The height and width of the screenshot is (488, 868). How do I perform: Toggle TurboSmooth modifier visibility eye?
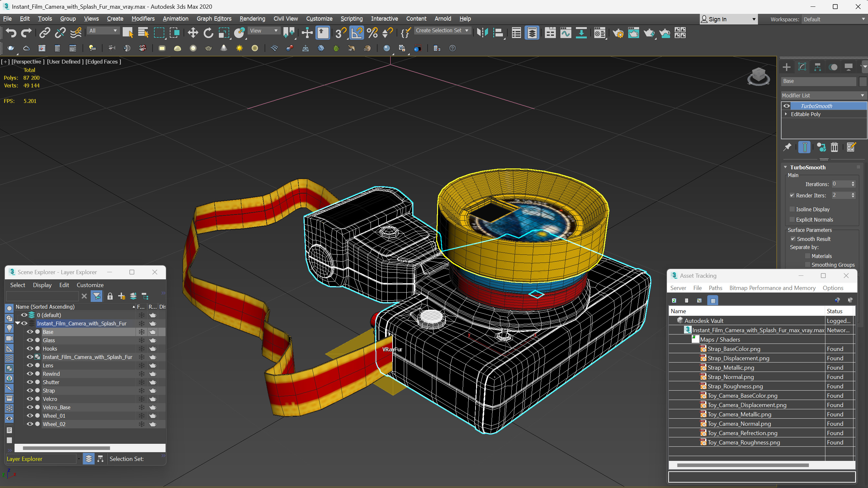tap(786, 106)
